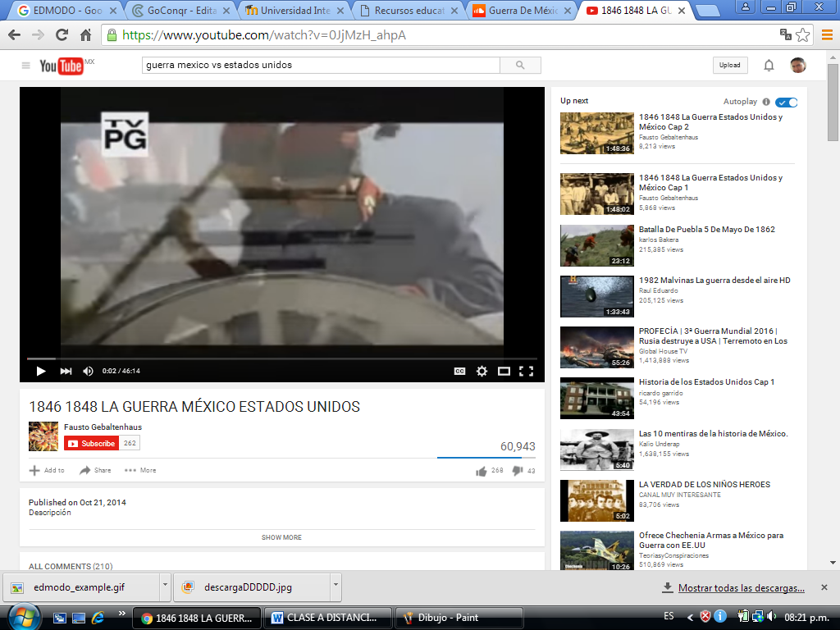Open Historia de los Estados Unidos Cap 1

pyautogui.click(x=706, y=382)
